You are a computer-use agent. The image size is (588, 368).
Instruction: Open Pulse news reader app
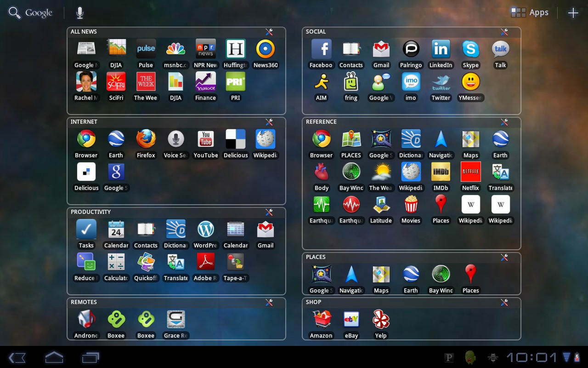146,49
